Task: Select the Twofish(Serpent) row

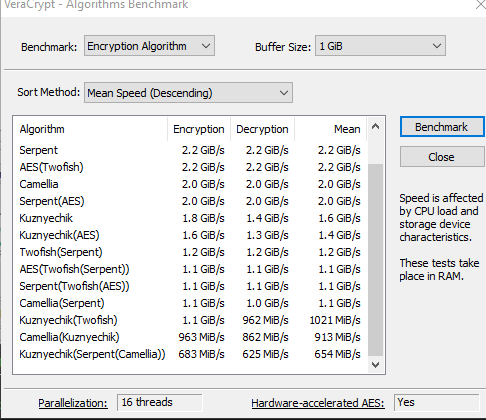Action: pyautogui.click(x=190, y=252)
